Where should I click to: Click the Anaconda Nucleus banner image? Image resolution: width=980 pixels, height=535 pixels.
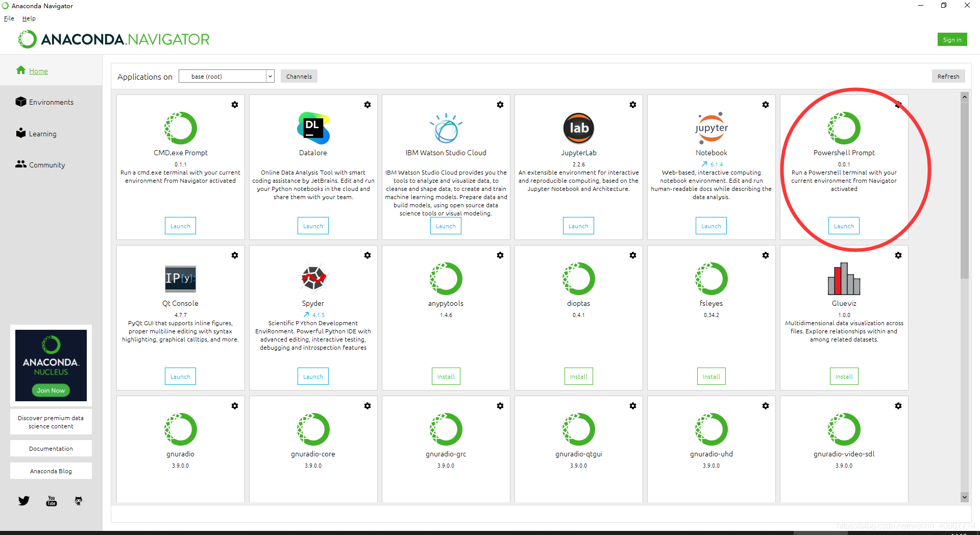[x=51, y=366]
